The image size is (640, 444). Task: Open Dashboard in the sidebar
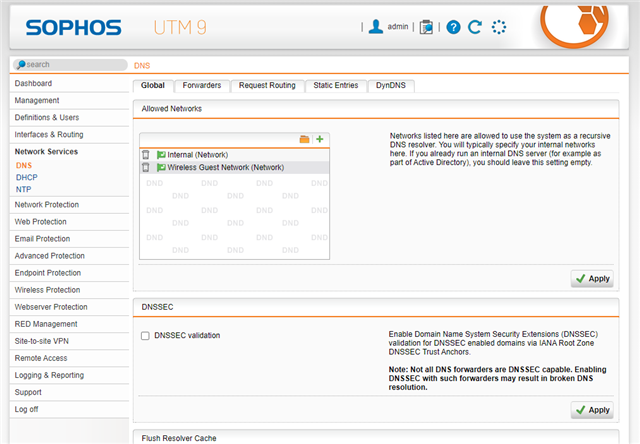point(69,83)
